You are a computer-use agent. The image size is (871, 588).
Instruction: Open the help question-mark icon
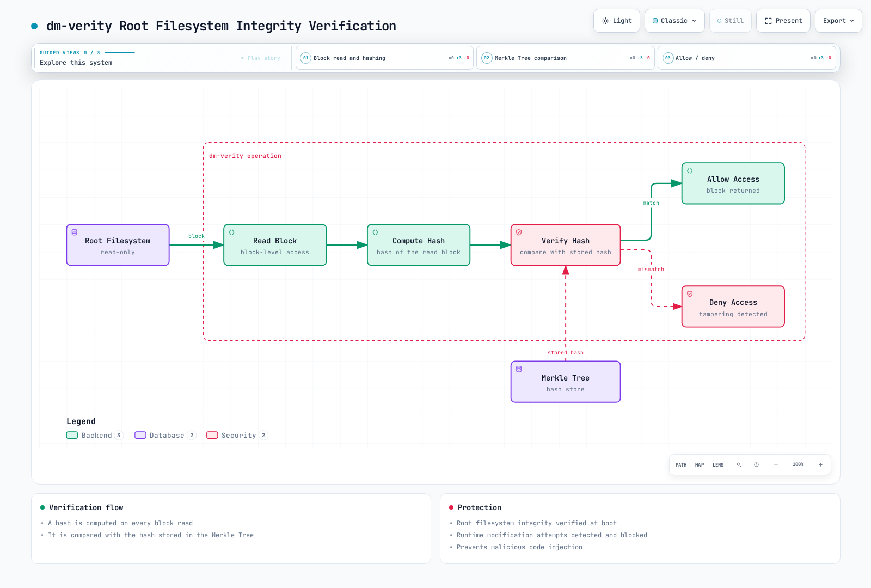coord(756,465)
